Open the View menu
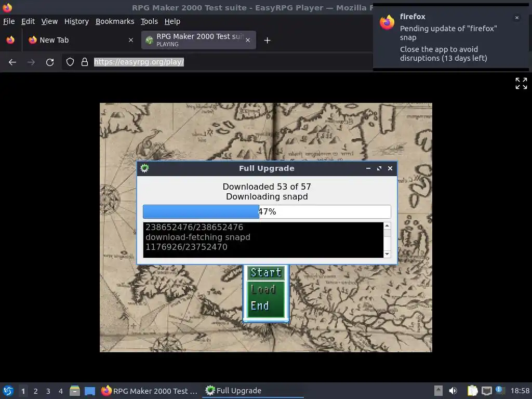532x399 pixels. 49,21
